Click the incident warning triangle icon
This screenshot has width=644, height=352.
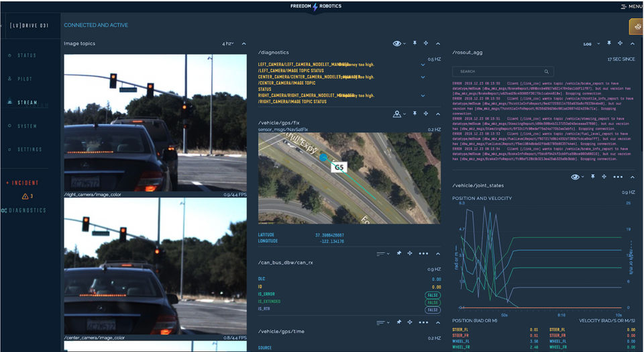click(x=25, y=196)
